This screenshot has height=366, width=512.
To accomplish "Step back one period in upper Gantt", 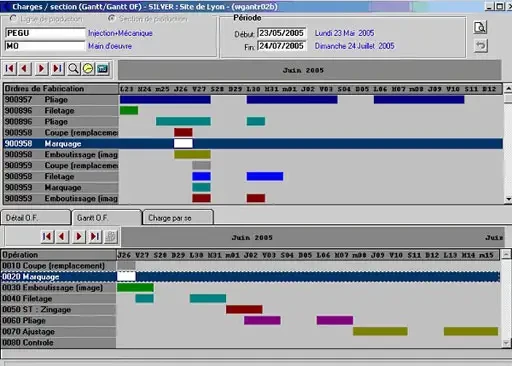I will click(x=25, y=69).
